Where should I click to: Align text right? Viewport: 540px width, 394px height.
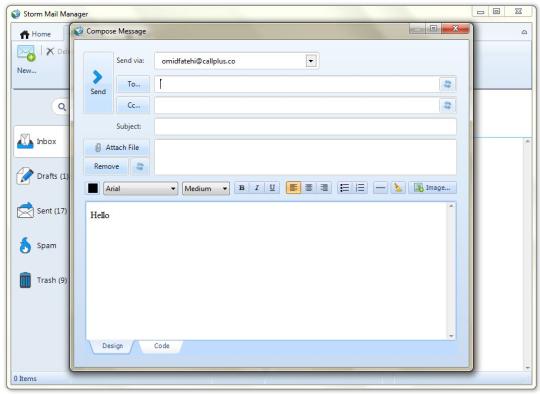coord(324,188)
